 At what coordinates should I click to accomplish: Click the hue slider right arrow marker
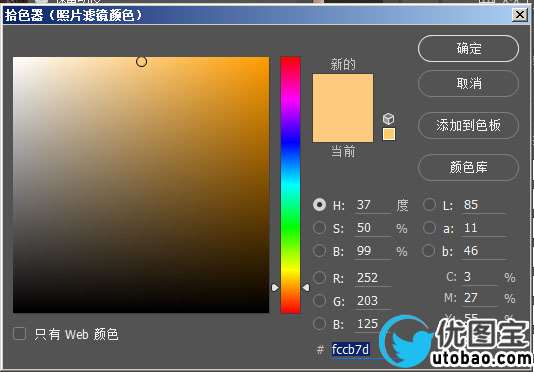click(306, 288)
